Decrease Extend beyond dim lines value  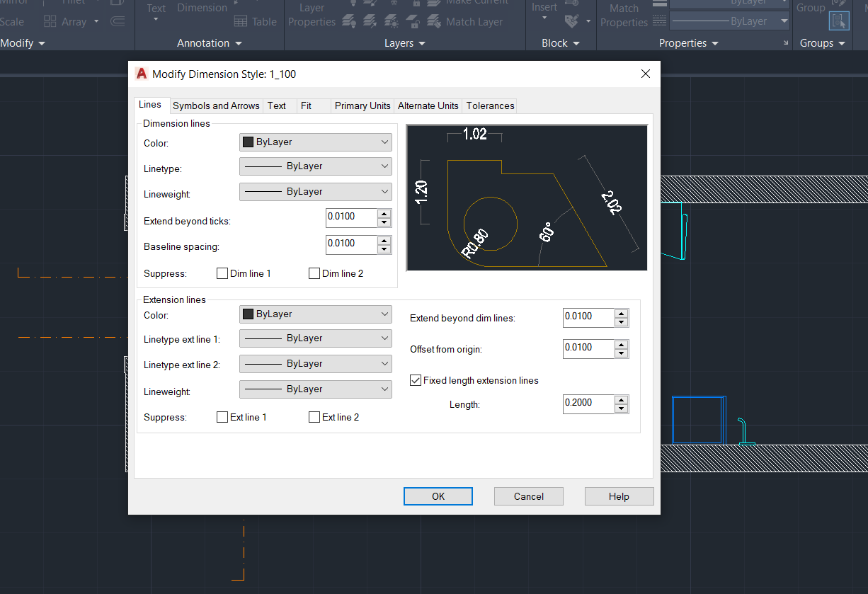point(622,322)
